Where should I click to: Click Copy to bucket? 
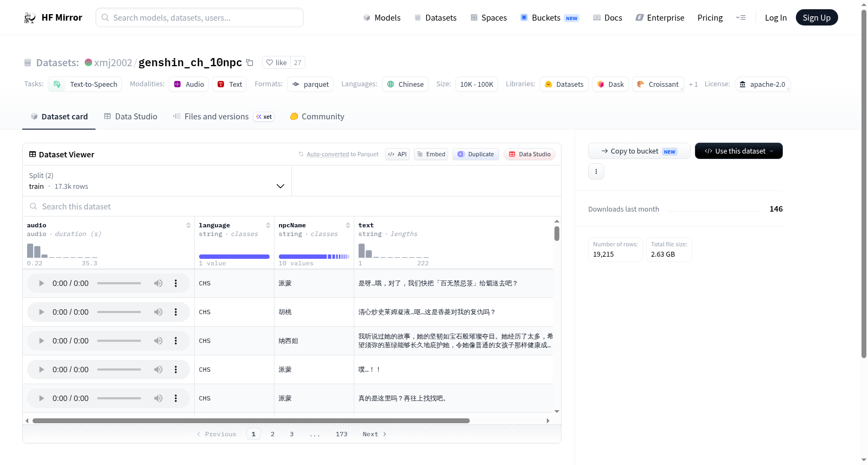click(639, 151)
